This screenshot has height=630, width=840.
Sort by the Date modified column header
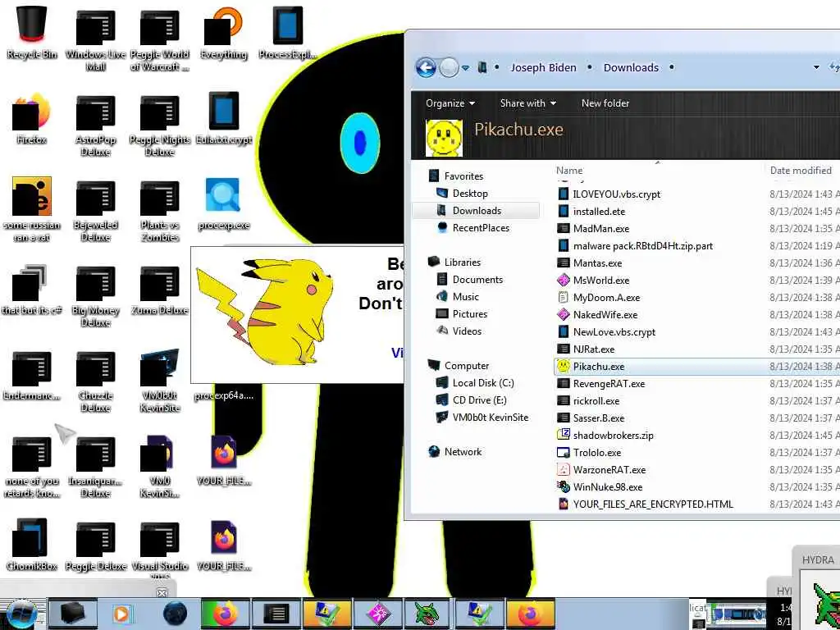(801, 171)
